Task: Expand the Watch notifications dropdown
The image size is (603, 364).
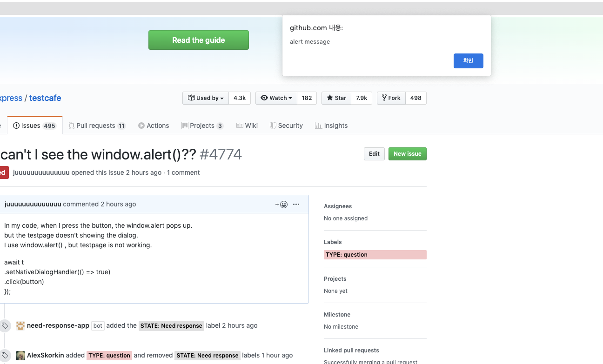Action: [276, 98]
